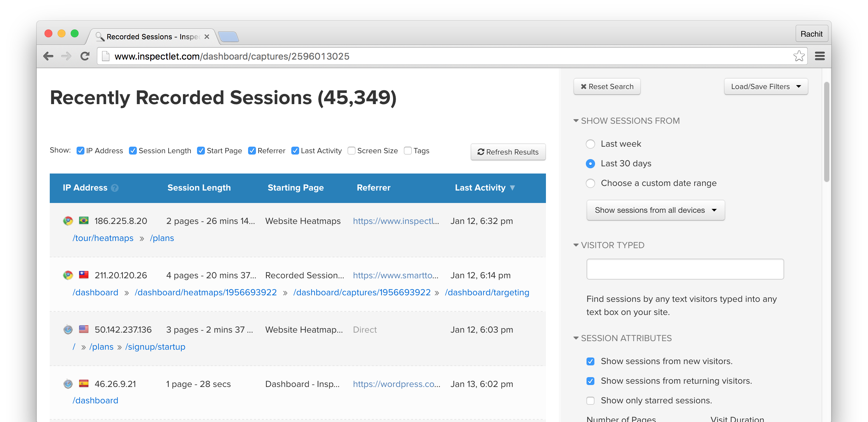This screenshot has height=422, width=868.
Task: Uncheck Show sessions from new visitors
Action: (590, 361)
